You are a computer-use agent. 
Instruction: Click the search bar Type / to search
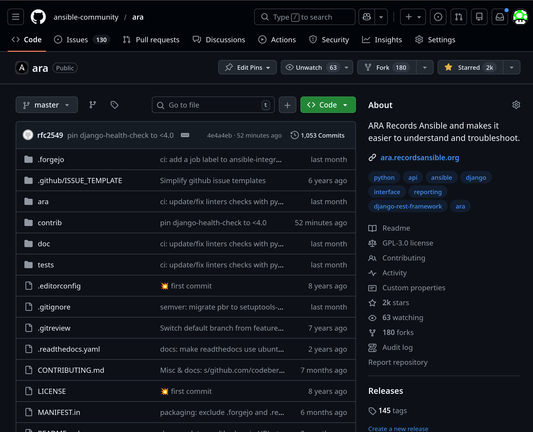pyautogui.click(x=305, y=17)
